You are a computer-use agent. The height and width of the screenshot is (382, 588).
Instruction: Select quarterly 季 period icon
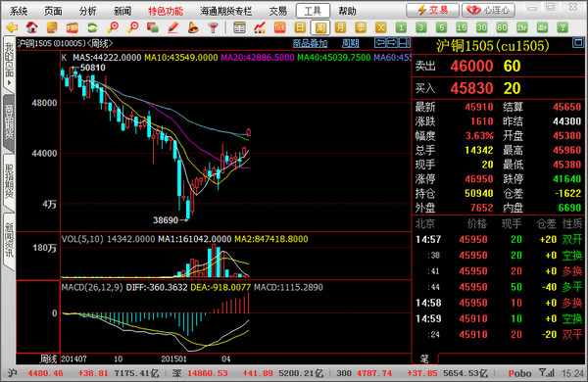(x=361, y=27)
